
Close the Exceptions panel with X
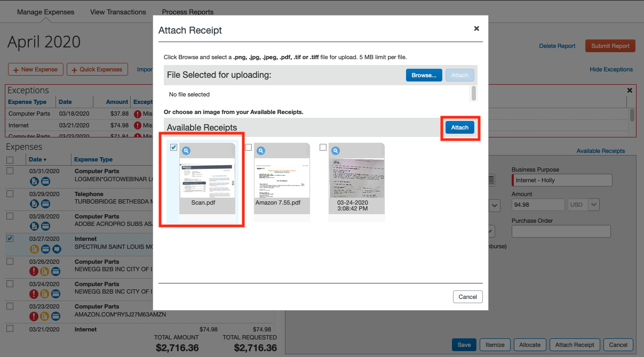point(630,91)
